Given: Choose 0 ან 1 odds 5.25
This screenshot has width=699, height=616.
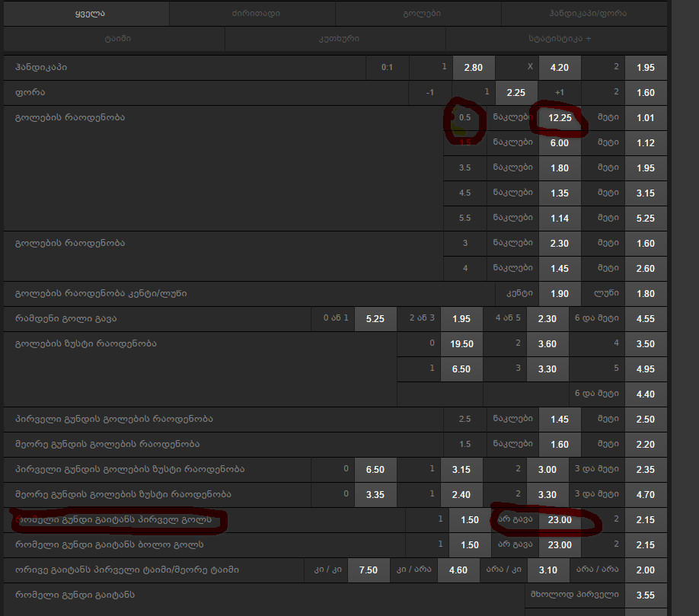Looking at the screenshot, I should click(x=375, y=319).
